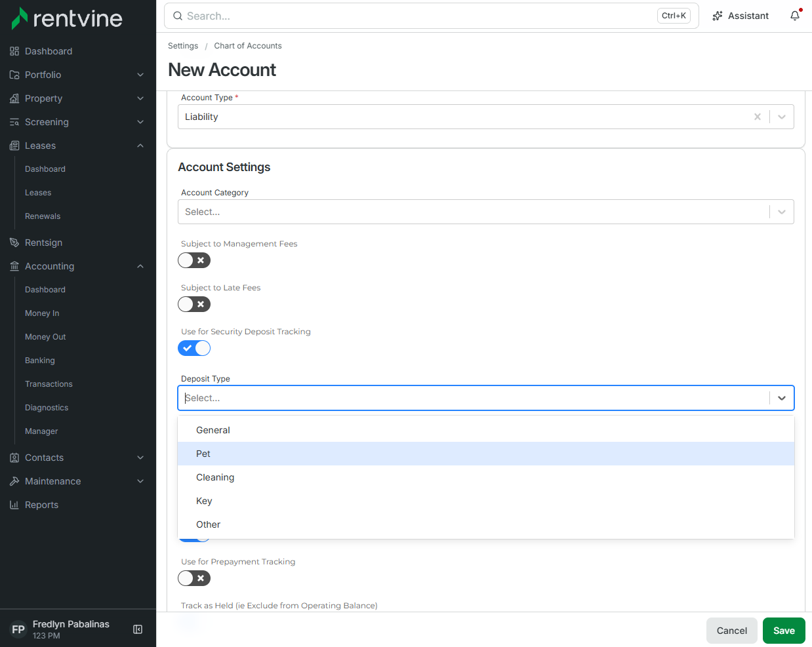The width and height of the screenshot is (812, 647).
Task: Expand the Maintenance menu chevron
Action: (140, 481)
